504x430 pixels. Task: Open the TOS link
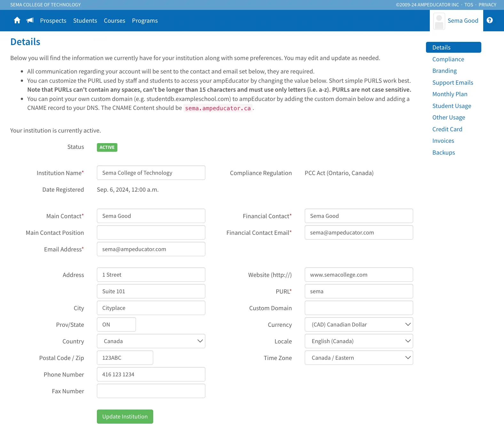pyautogui.click(x=469, y=5)
